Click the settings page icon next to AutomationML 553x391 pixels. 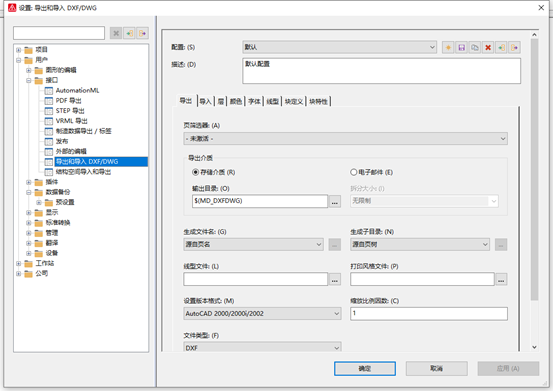(x=49, y=91)
